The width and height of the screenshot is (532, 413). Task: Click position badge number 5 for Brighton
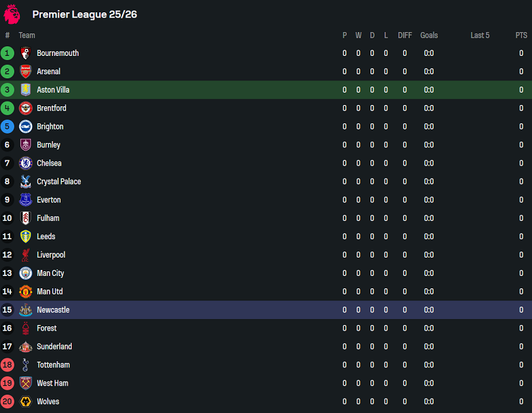pyautogui.click(x=8, y=126)
